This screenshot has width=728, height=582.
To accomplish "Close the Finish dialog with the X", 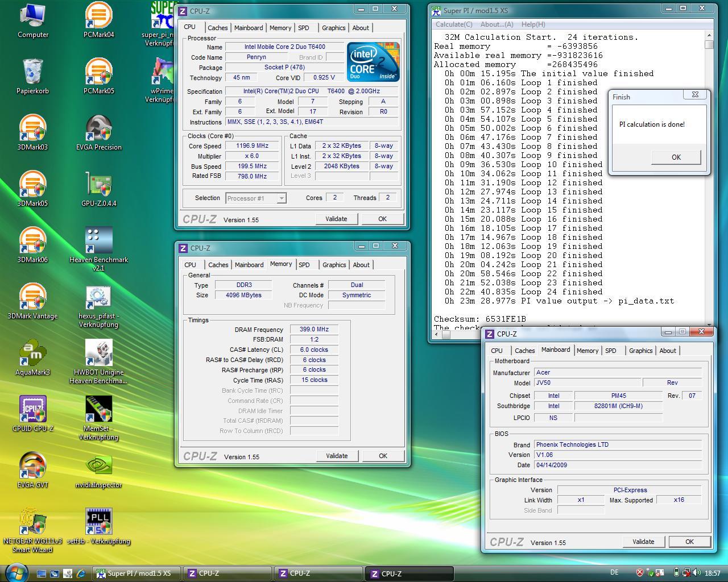I will (695, 95).
